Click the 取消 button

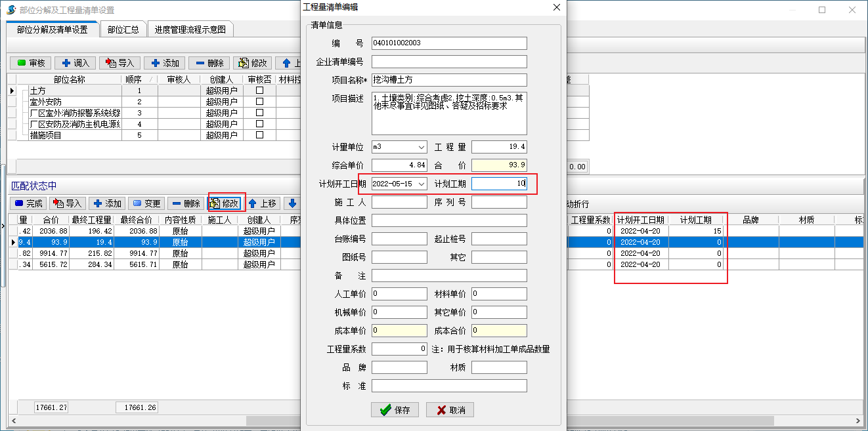(450, 410)
